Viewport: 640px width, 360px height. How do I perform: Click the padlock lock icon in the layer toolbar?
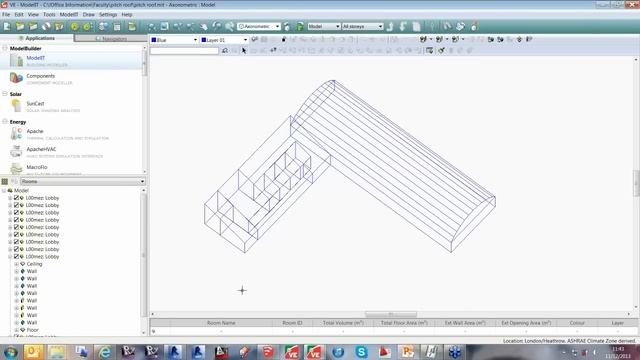point(284,40)
